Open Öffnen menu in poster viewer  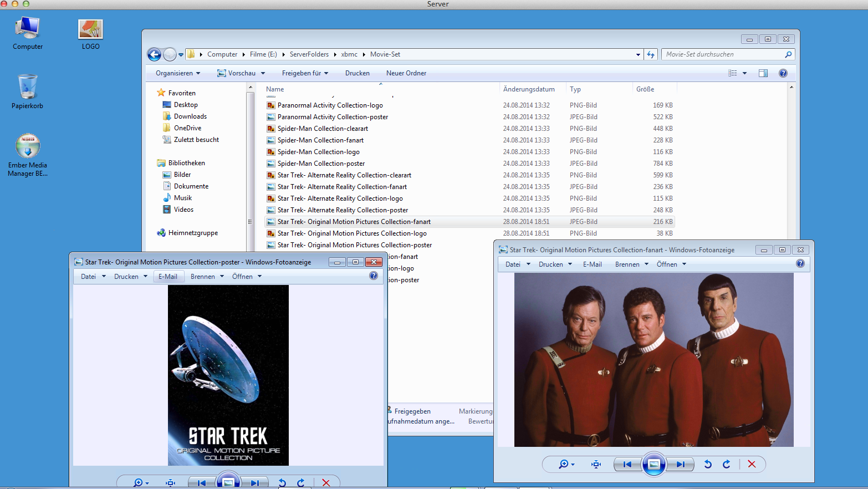pos(247,277)
